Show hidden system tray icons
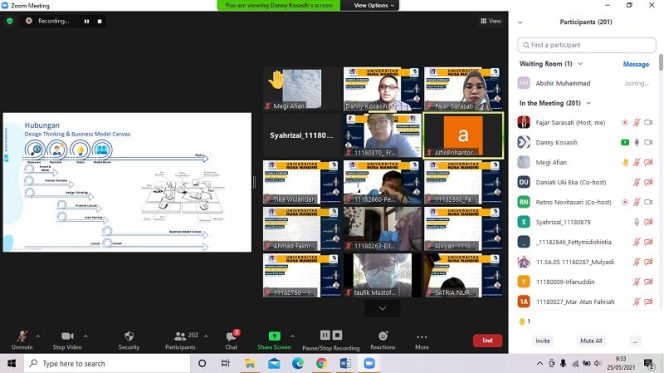Viewport: 664px width, 373px height. coord(540,363)
